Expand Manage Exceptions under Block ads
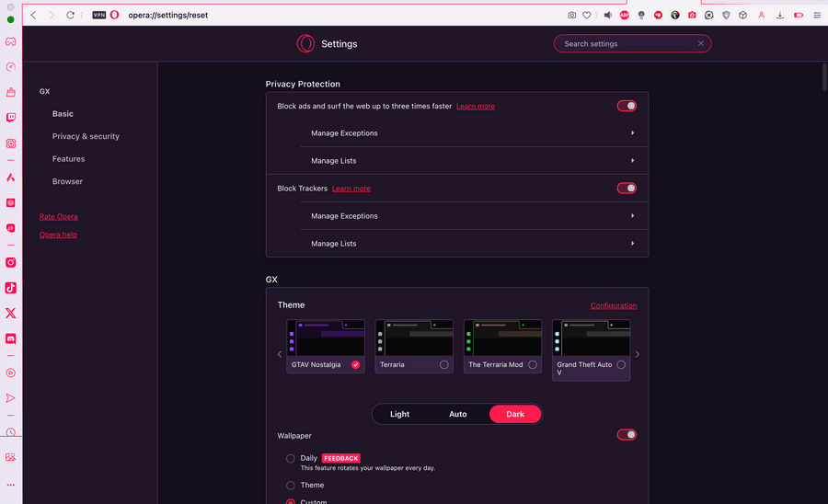 coord(474,133)
